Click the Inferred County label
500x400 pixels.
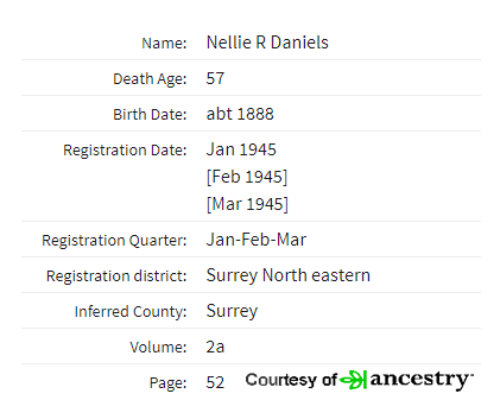pos(131,312)
